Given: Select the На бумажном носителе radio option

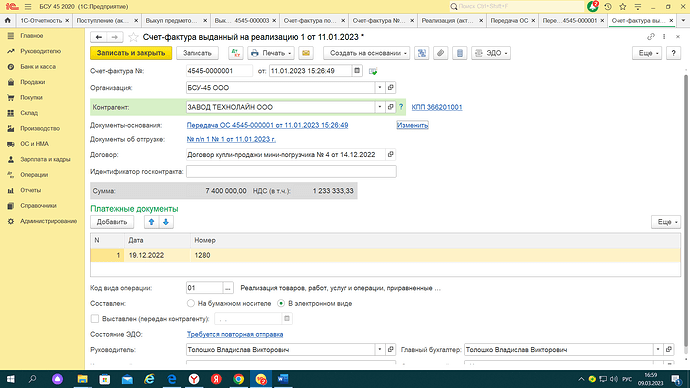Looking at the screenshot, I should click(x=191, y=303).
